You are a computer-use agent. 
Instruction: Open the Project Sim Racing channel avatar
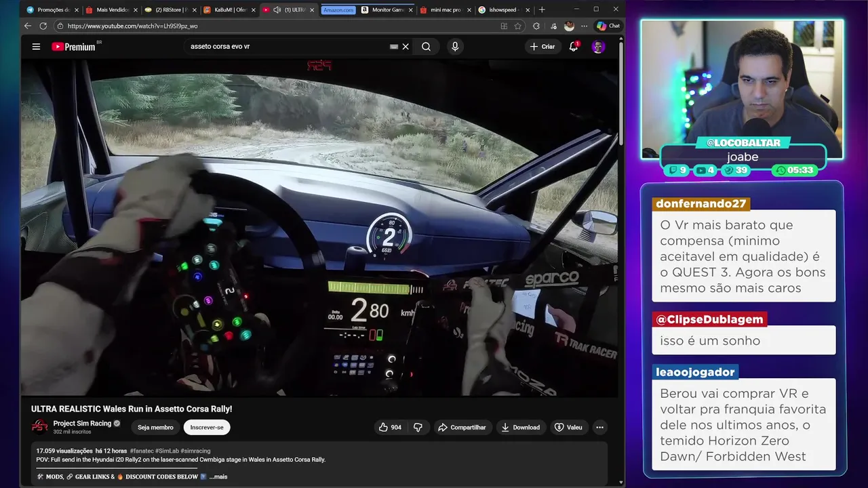pos(39,426)
